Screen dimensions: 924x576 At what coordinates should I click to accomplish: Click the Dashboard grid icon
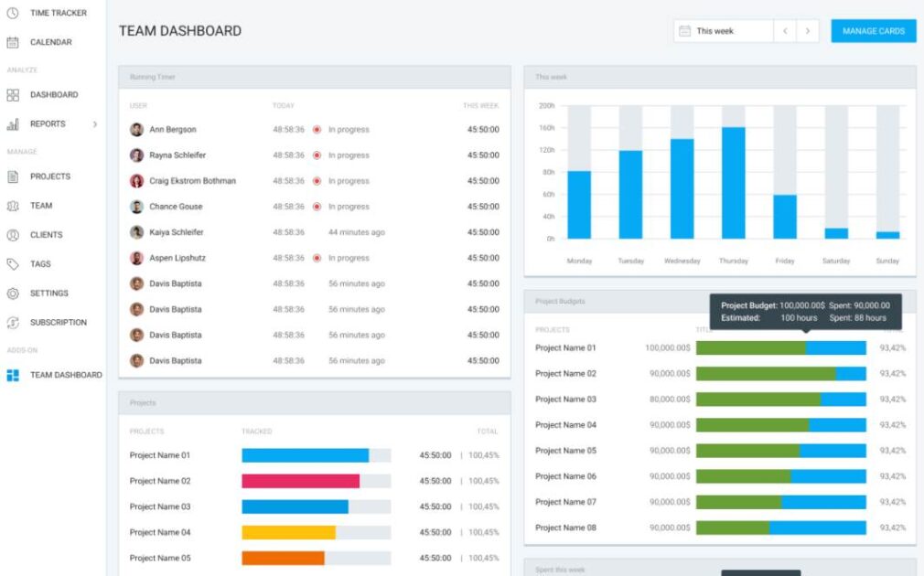13,95
